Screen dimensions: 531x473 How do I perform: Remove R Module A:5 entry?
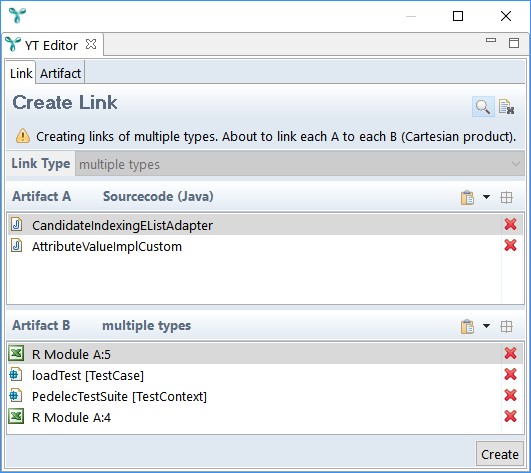tap(510, 353)
